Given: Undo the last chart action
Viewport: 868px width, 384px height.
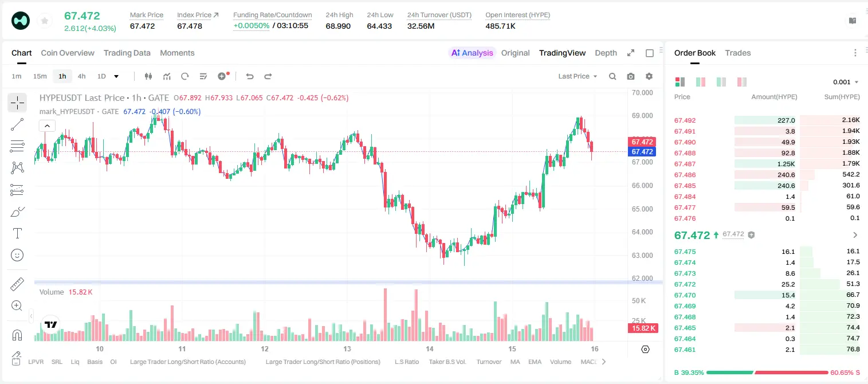Looking at the screenshot, I should click(250, 76).
